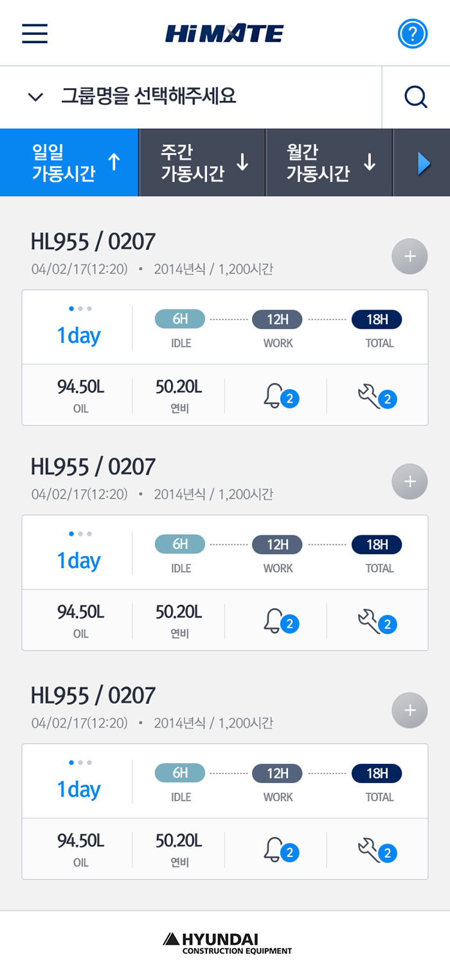Expand first HL955 / 0207 plus button

[x=410, y=257]
